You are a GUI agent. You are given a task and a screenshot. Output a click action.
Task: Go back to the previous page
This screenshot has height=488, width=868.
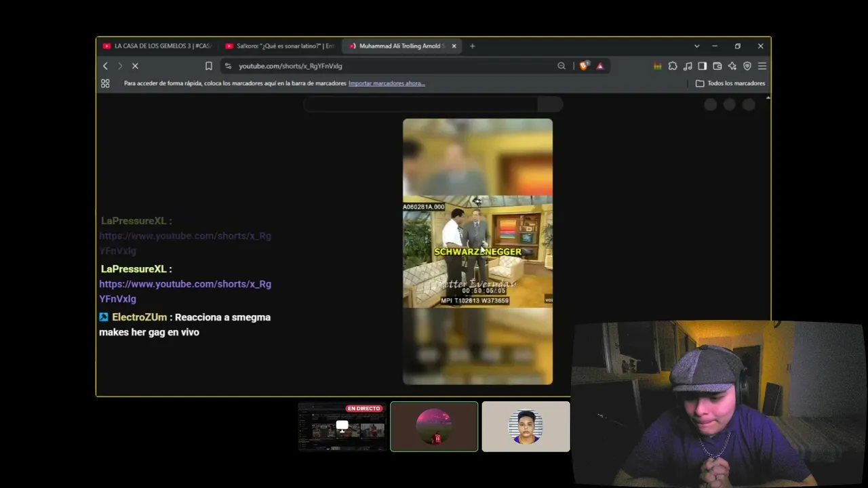coord(105,66)
